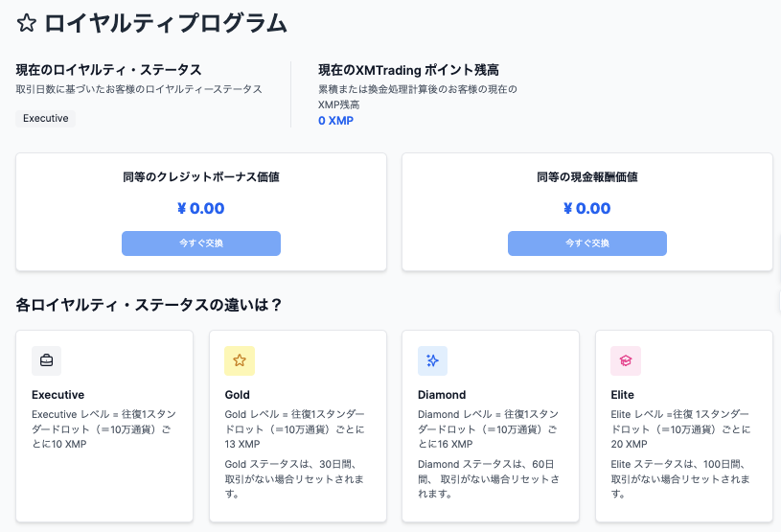Viewport: 781px width, 532px height.
Task: Open the Gold level card heading
Action: (x=237, y=395)
